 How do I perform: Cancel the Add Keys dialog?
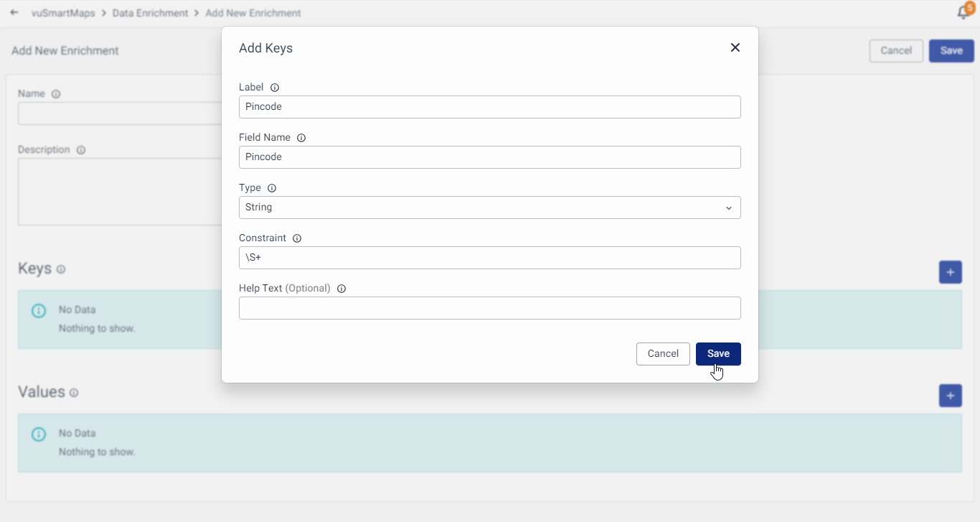pos(663,354)
